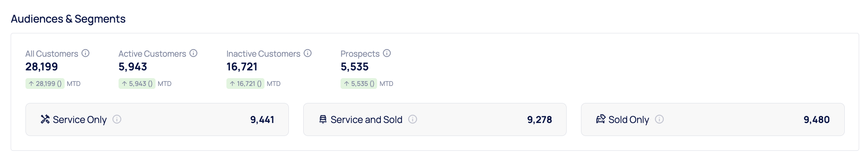Click Service Only info icon

[117, 119]
